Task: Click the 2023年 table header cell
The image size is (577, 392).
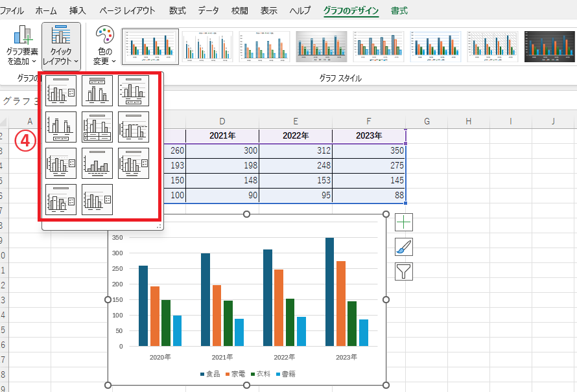Action: [x=369, y=135]
